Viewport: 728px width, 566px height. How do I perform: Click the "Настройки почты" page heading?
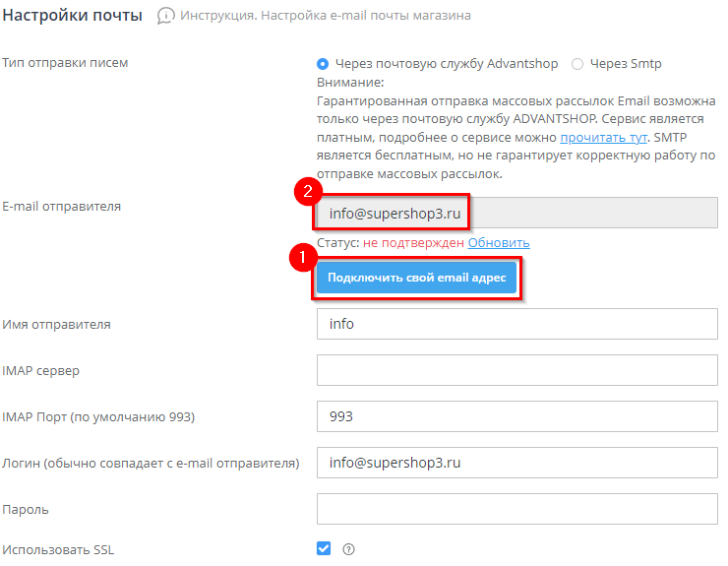click(73, 16)
